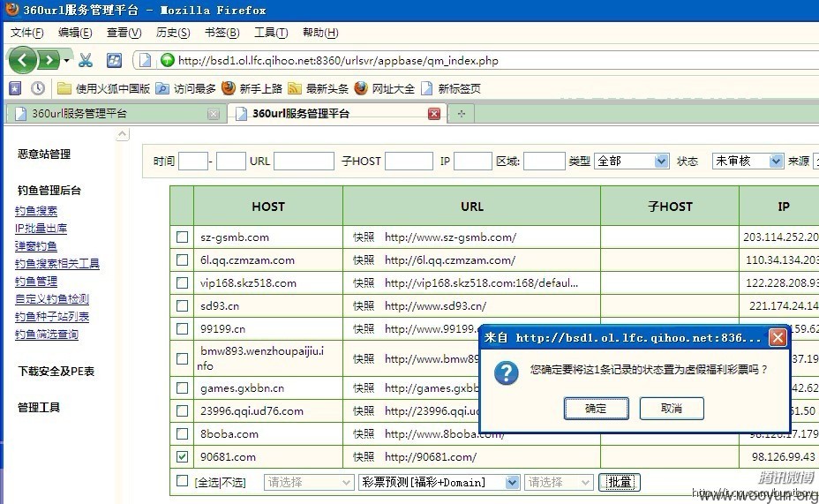Open the 钓鱼管理 sidebar link
The image size is (819, 504).
pos(36,281)
